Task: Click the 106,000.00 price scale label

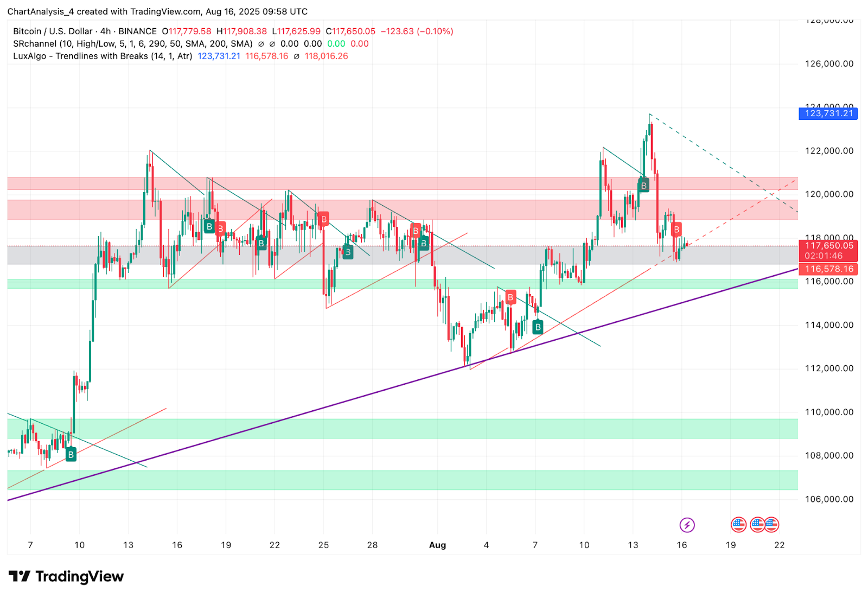Action: click(829, 499)
